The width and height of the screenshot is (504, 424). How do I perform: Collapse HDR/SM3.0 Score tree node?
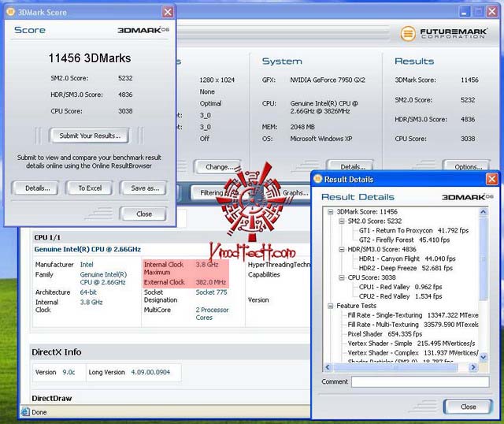[341, 249]
